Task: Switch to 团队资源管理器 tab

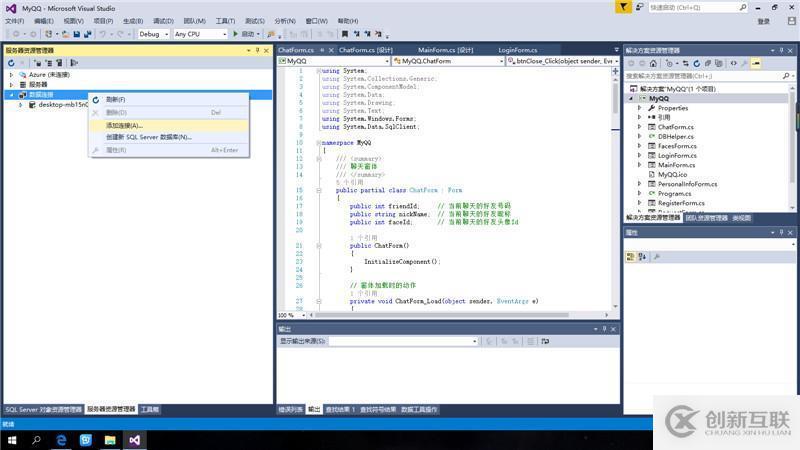Action: click(x=707, y=218)
